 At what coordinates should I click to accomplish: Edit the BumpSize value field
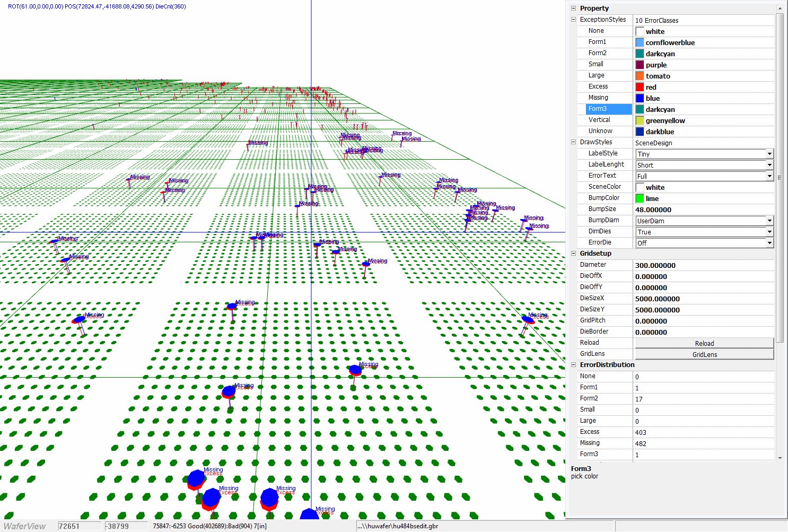tap(704, 210)
